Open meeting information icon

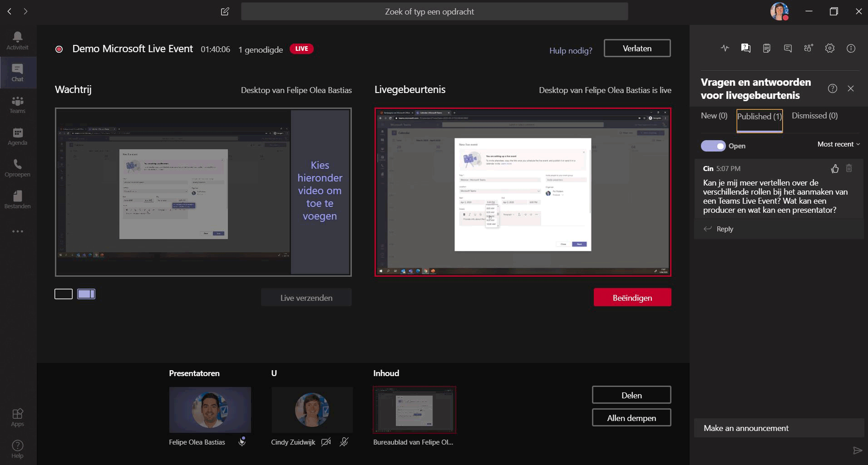pos(851,48)
